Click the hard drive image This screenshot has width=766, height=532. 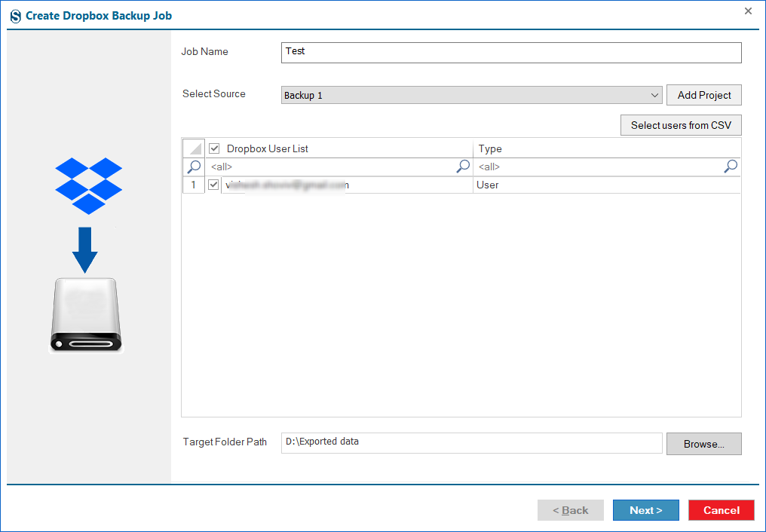pos(87,315)
